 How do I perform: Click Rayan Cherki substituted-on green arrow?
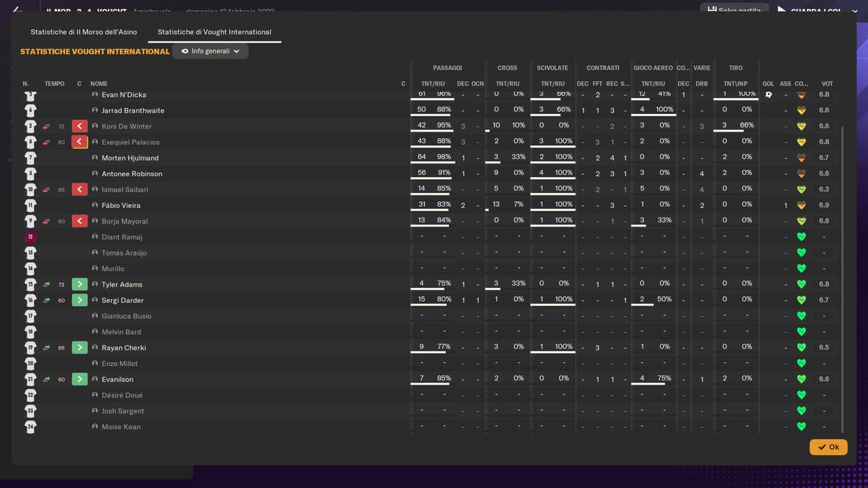tap(79, 347)
